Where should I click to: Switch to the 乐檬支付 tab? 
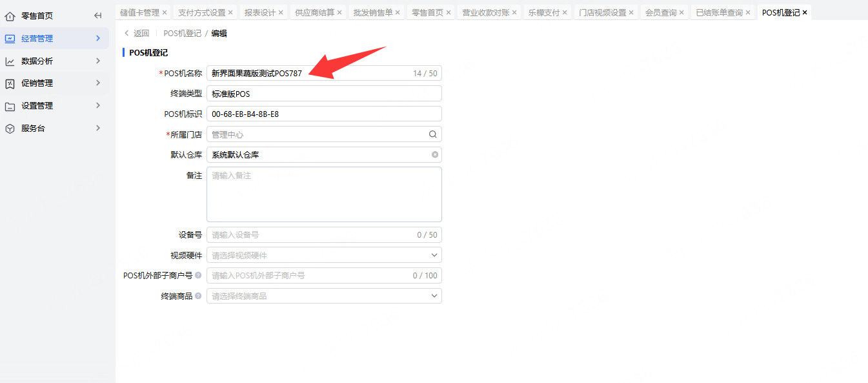pos(544,12)
